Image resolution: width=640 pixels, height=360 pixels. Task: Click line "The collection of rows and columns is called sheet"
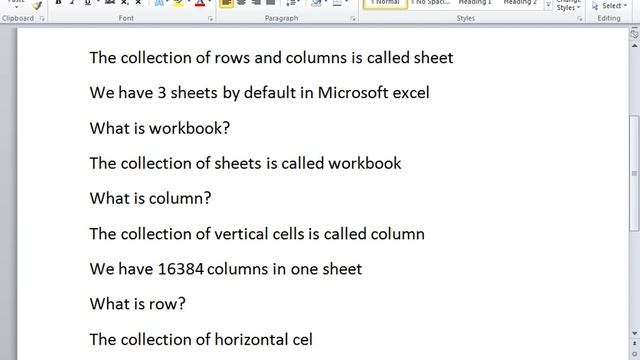(271, 58)
